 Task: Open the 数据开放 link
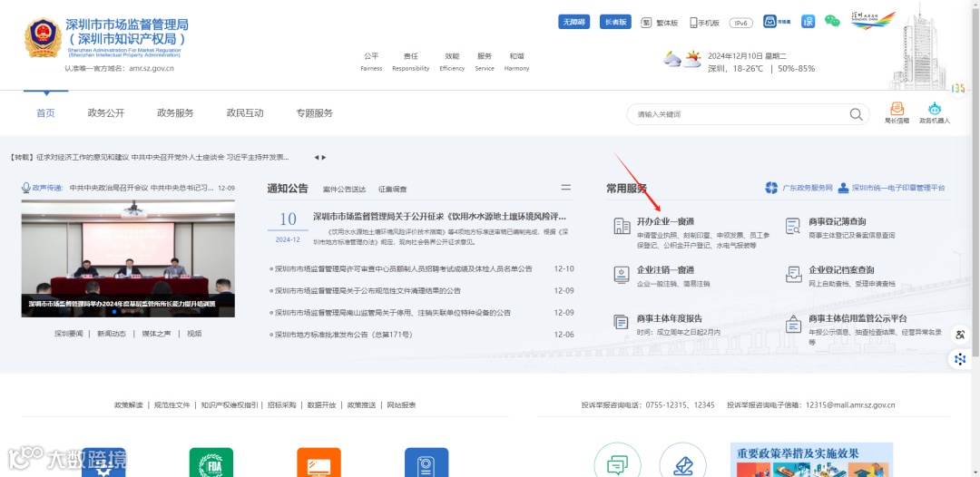[322, 405]
